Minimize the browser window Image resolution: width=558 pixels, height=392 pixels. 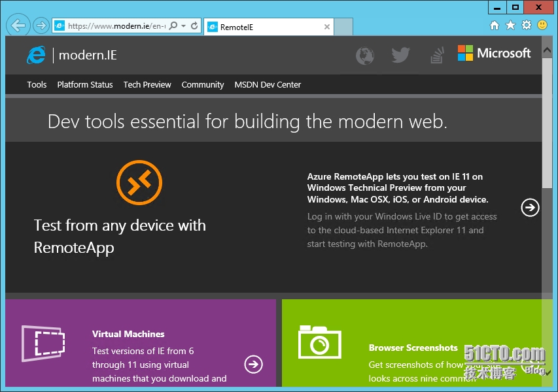tap(497, 7)
